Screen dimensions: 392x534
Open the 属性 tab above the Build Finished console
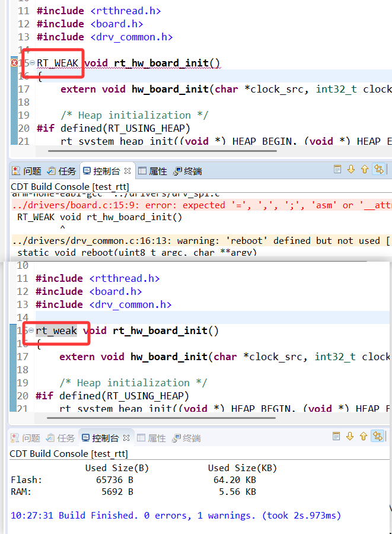[x=152, y=438]
